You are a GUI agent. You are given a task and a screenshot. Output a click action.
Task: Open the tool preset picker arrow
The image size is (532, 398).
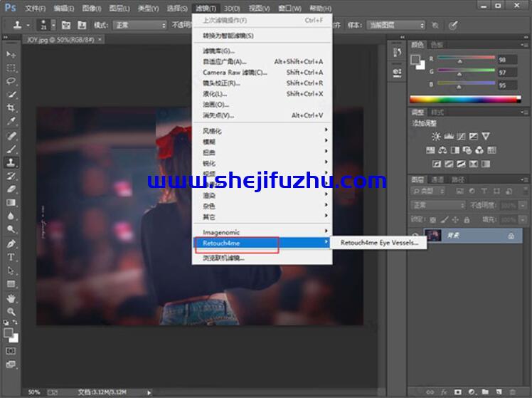click(x=28, y=25)
